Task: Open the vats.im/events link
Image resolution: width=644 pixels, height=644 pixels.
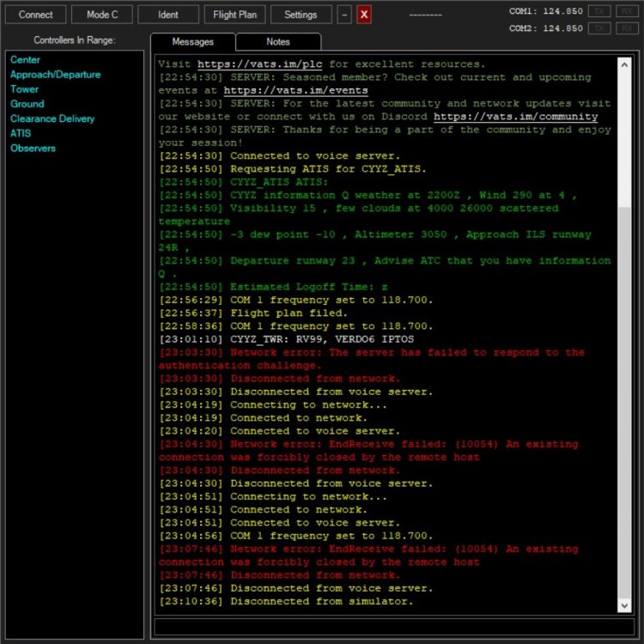Action: tap(295, 90)
